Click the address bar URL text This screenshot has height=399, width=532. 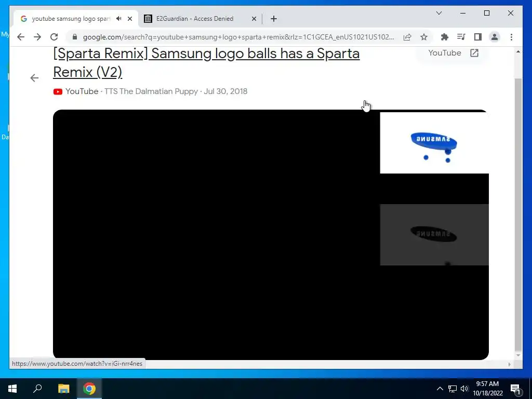238,37
